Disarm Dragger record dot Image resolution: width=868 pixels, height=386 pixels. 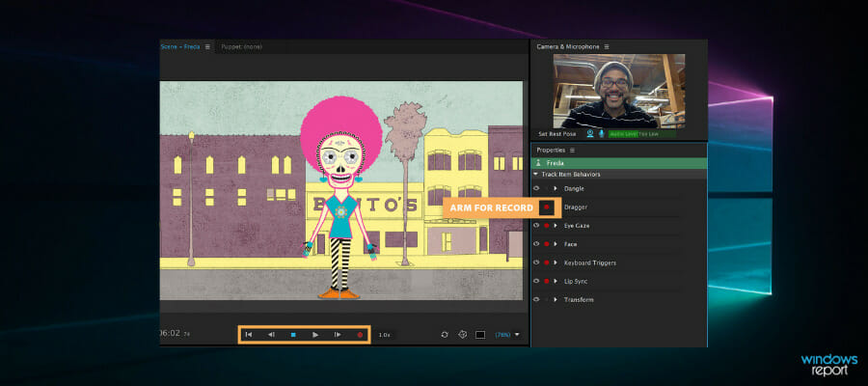click(547, 207)
